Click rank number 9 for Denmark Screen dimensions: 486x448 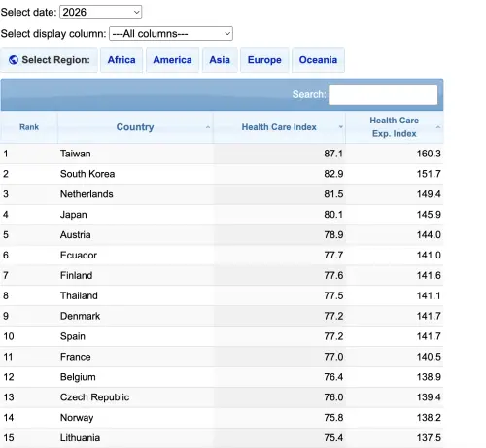6,316
